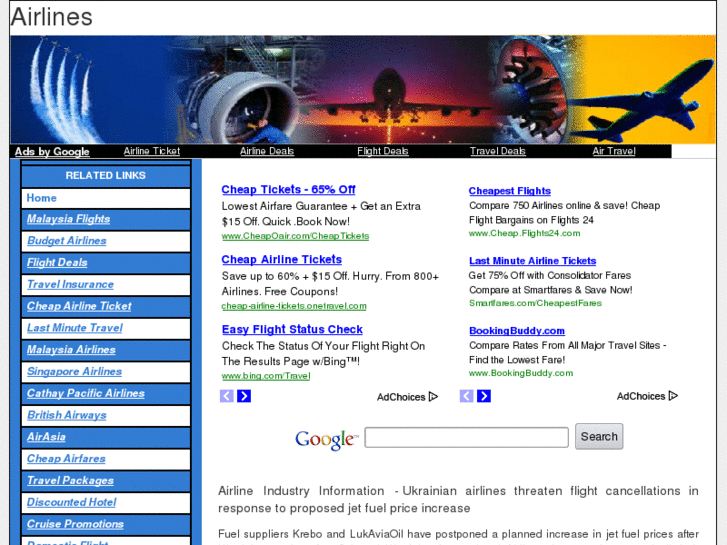Open Flight Deals link in black bar
Viewport: 727px width, 545px height.
(383, 151)
